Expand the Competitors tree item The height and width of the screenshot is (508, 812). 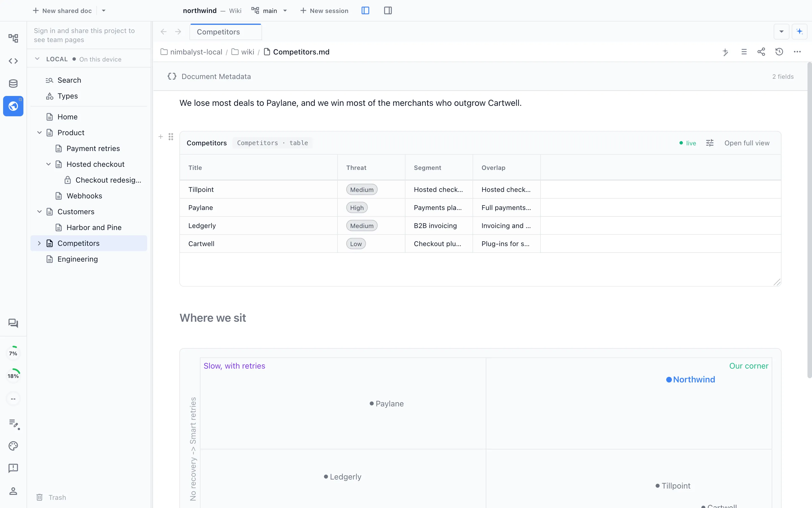coord(39,243)
